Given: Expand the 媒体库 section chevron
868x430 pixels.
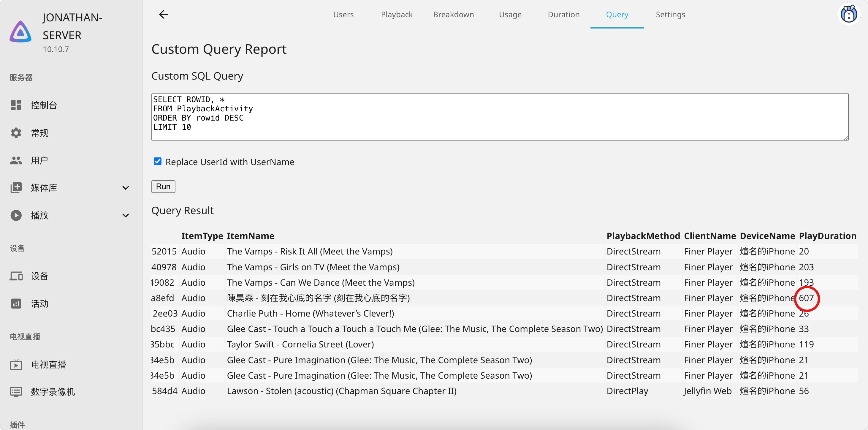Looking at the screenshot, I should tap(126, 188).
